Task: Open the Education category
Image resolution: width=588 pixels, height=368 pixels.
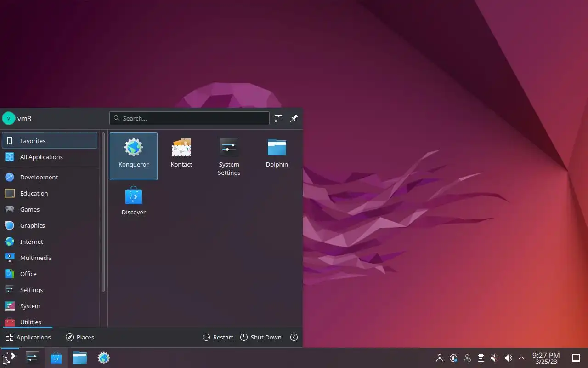Action: point(50,193)
